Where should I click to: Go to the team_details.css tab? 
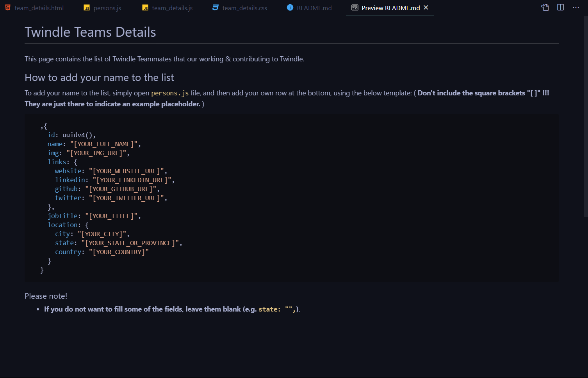(x=240, y=8)
